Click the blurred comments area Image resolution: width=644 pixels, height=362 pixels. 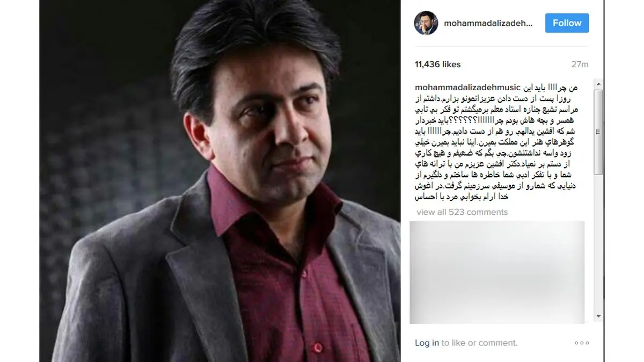click(496, 272)
